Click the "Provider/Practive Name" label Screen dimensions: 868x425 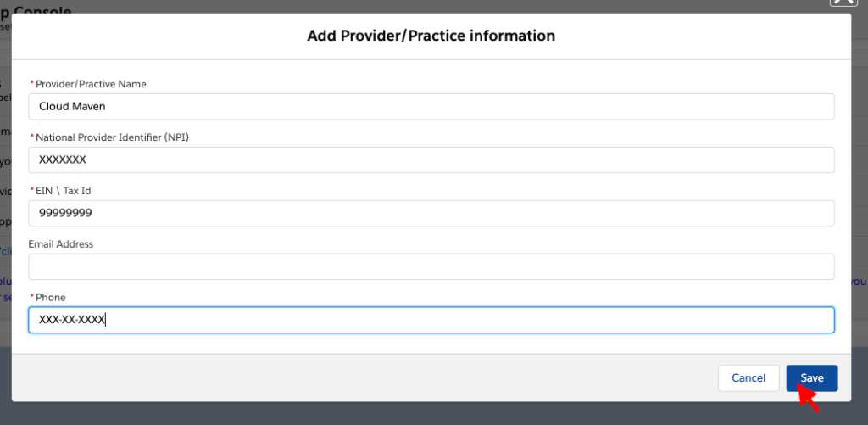(92, 84)
